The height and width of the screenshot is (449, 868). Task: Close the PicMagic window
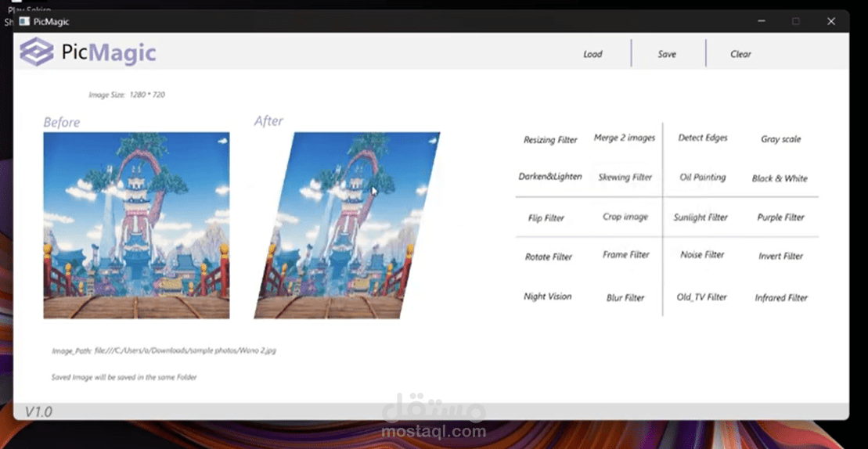pyautogui.click(x=831, y=21)
